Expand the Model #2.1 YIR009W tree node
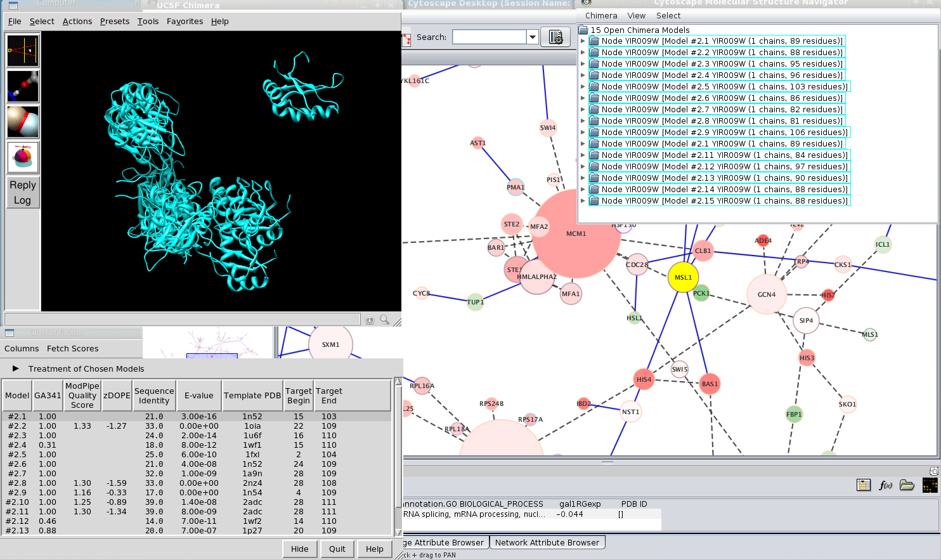941x560 pixels. 583,41
